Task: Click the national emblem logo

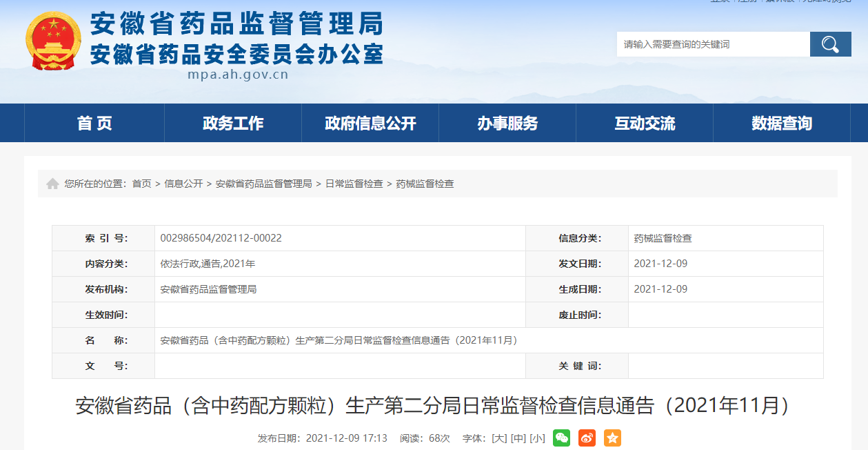Action: point(53,41)
